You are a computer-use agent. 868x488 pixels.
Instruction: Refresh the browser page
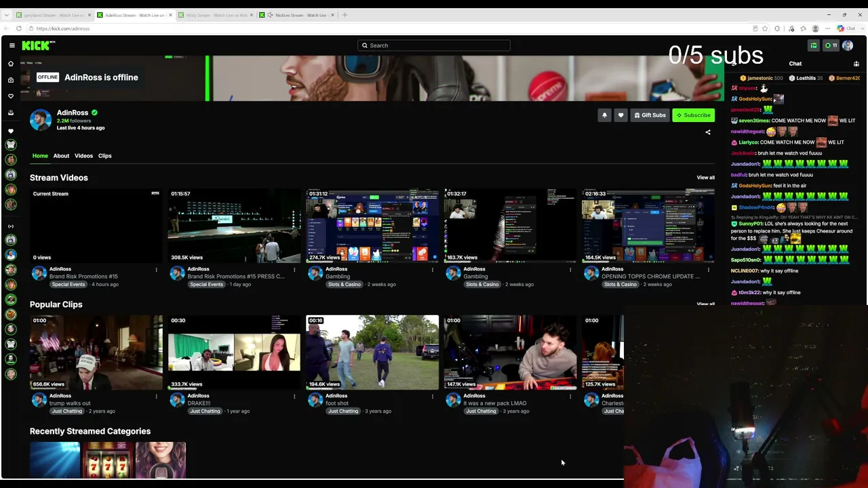pyautogui.click(x=19, y=28)
